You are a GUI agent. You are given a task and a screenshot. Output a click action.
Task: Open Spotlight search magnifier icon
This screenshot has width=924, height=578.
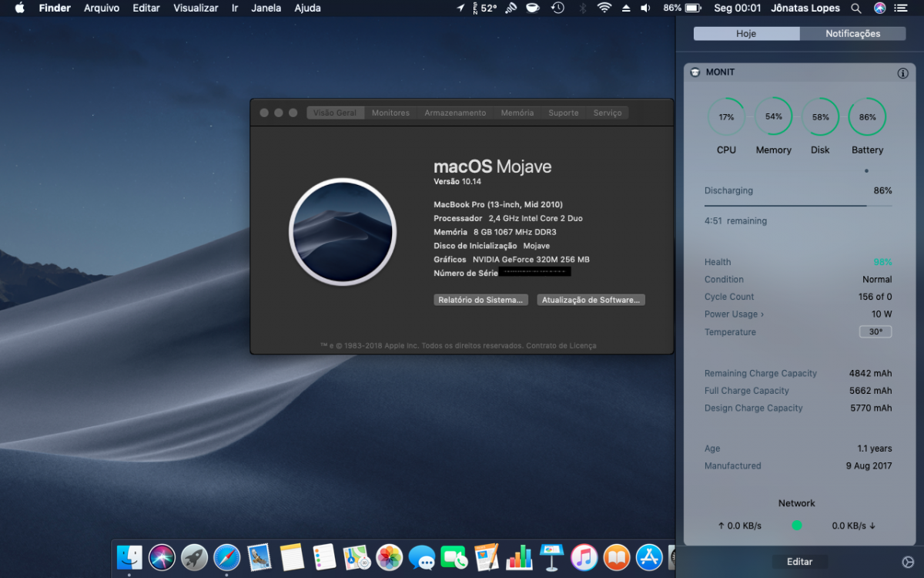click(856, 8)
